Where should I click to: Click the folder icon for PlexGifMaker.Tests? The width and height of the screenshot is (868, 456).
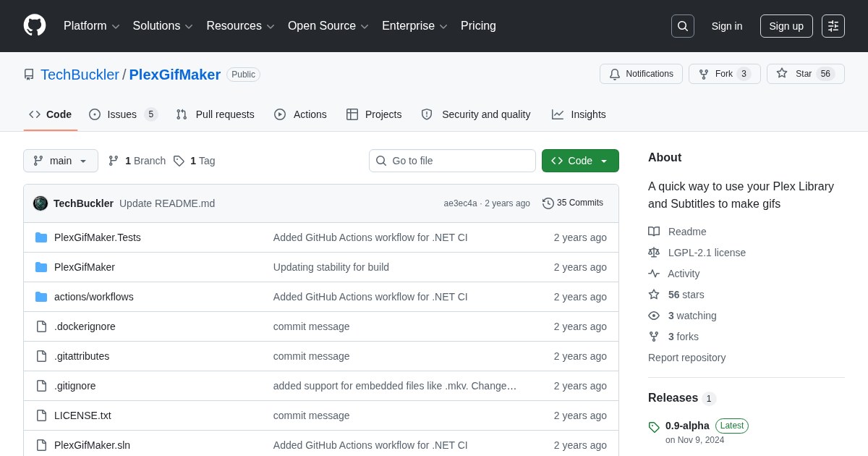41,237
